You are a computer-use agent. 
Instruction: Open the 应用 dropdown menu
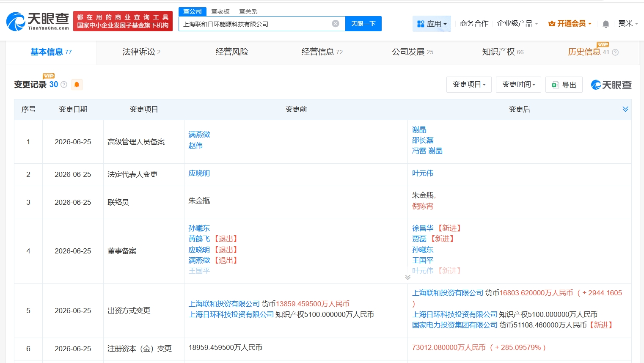pyautogui.click(x=432, y=24)
